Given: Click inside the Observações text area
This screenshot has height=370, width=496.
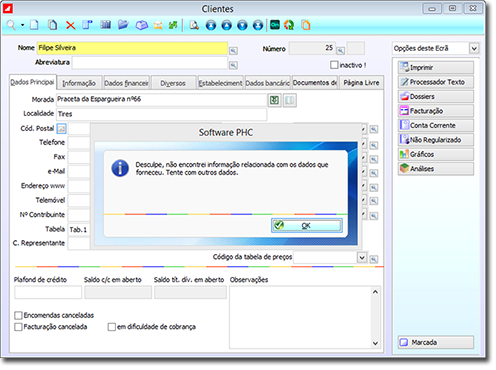Looking at the screenshot, I should (300, 317).
